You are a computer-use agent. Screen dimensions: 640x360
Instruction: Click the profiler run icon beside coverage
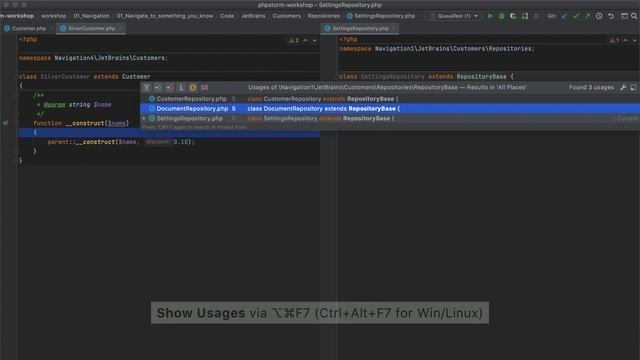pyautogui.click(x=525, y=16)
